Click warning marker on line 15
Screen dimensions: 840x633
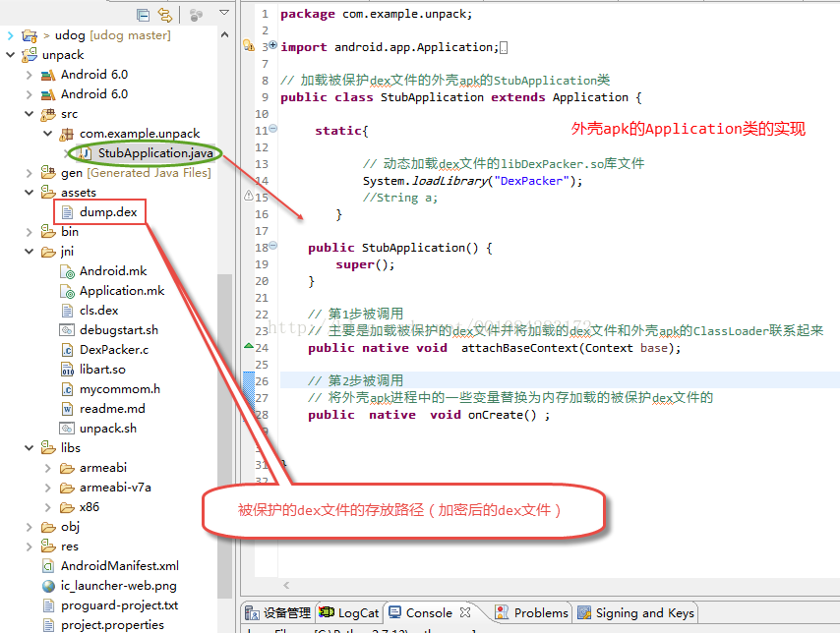(249, 196)
